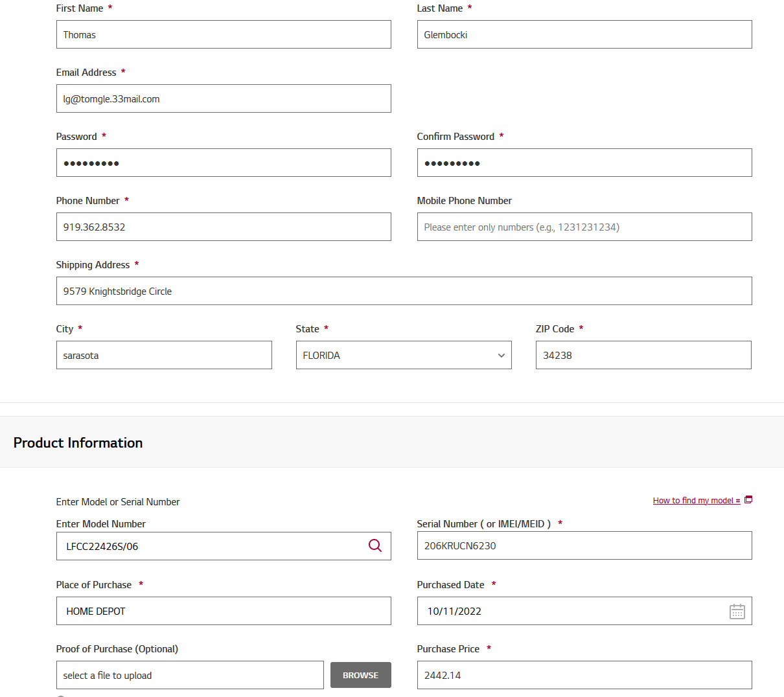Click the Place of Purchase field HOME DEPOT
784x697 pixels.
coord(224,611)
